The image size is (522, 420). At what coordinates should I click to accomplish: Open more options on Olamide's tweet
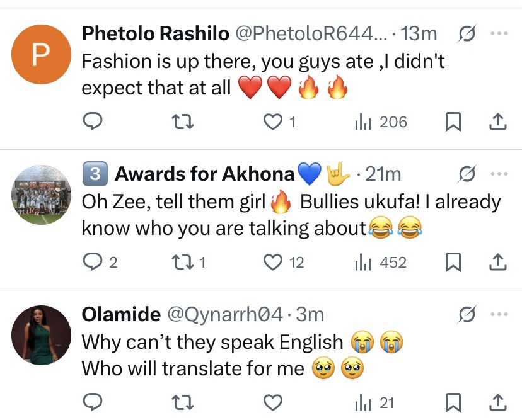498,314
